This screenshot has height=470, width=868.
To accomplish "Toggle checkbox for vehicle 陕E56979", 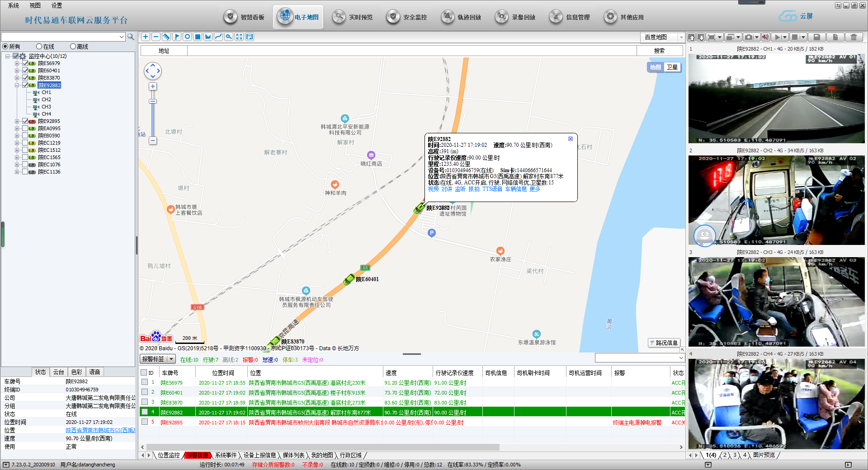I will click(25, 63).
